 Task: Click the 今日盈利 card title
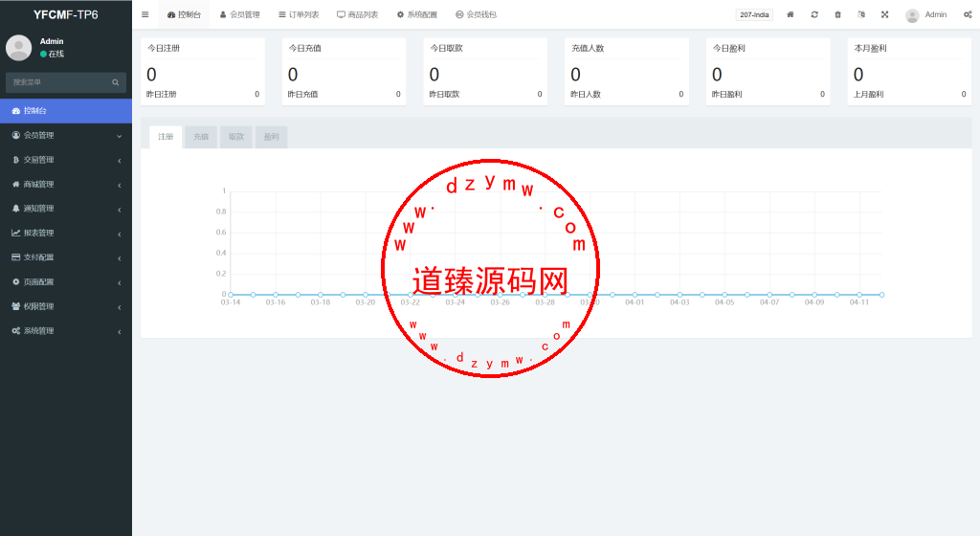pos(728,48)
